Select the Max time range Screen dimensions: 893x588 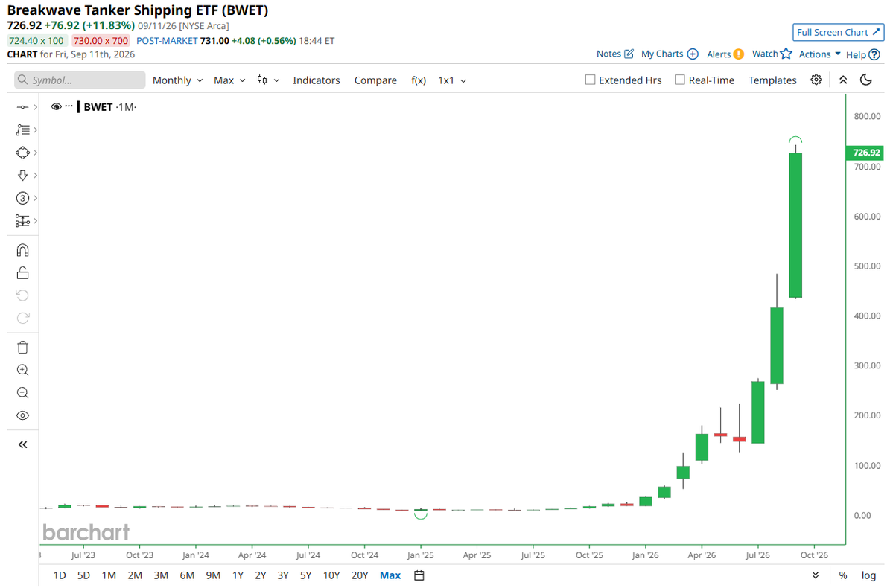point(390,575)
